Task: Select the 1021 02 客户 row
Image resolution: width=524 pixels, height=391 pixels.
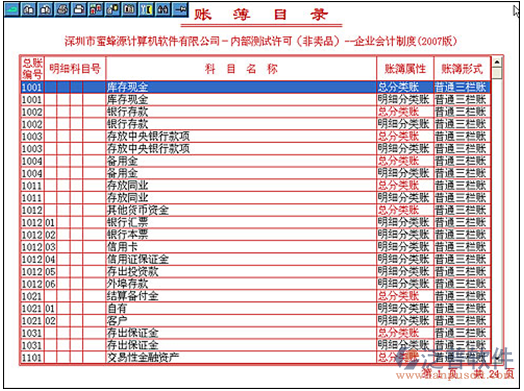Action: (x=255, y=321)
